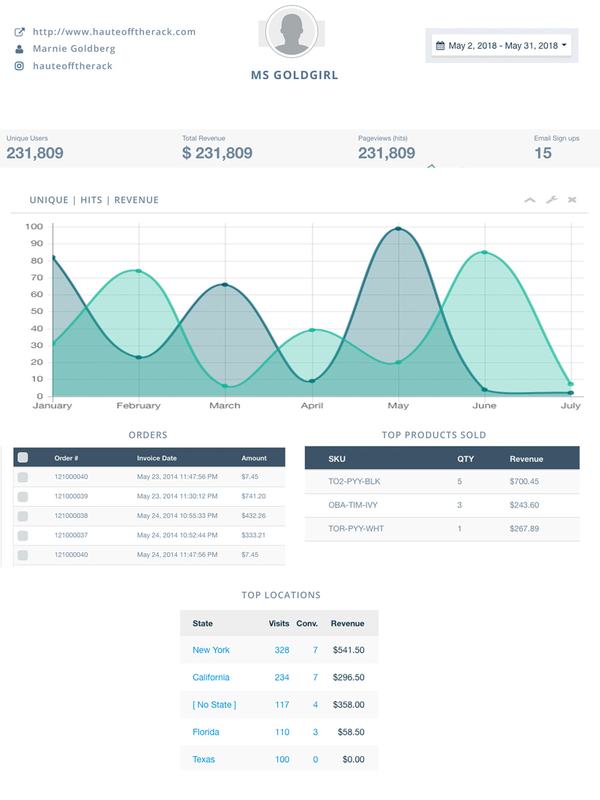The height and width of the screenshot is (800, 600).
Task: Click the Instagram icon beside hauteofftherack
Action: [19, 66]
